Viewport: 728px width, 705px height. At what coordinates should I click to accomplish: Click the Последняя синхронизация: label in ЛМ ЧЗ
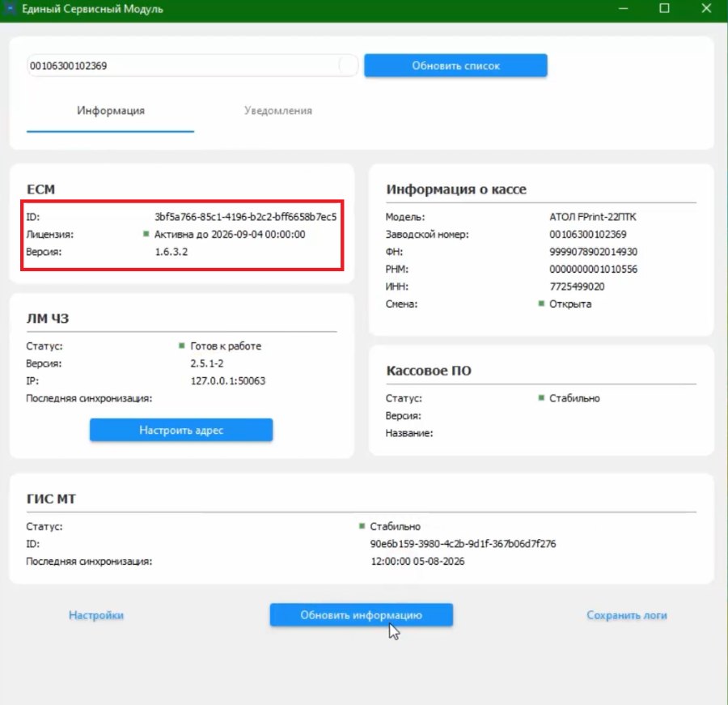coord(89,398)
